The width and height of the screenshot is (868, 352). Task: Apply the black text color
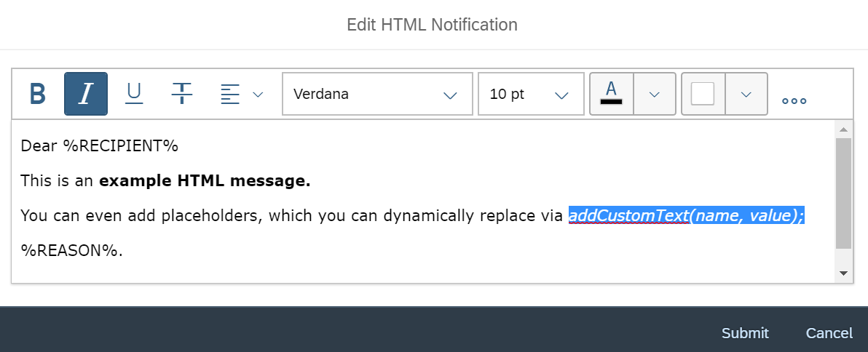point(611,94)
